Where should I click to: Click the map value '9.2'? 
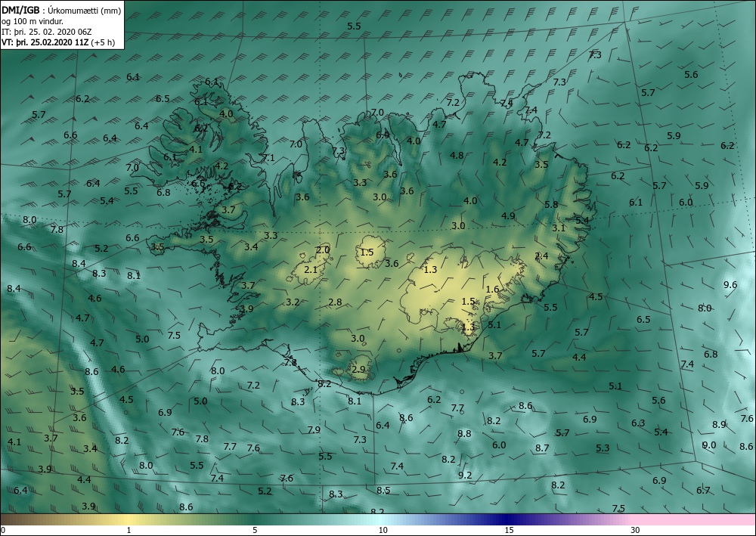(x=465, y=476)
